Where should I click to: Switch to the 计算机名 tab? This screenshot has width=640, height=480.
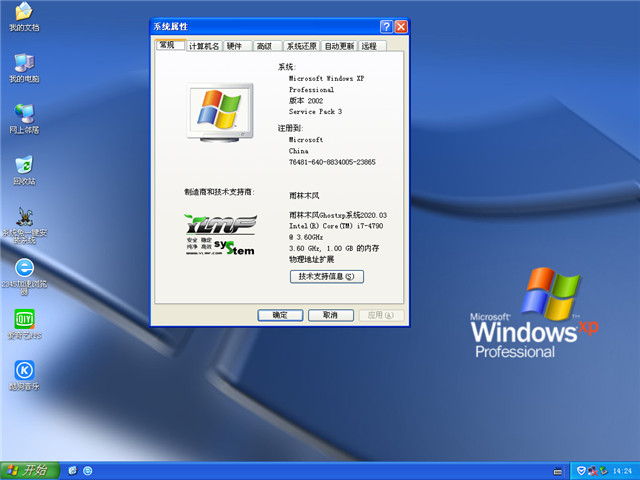(204, 46)
